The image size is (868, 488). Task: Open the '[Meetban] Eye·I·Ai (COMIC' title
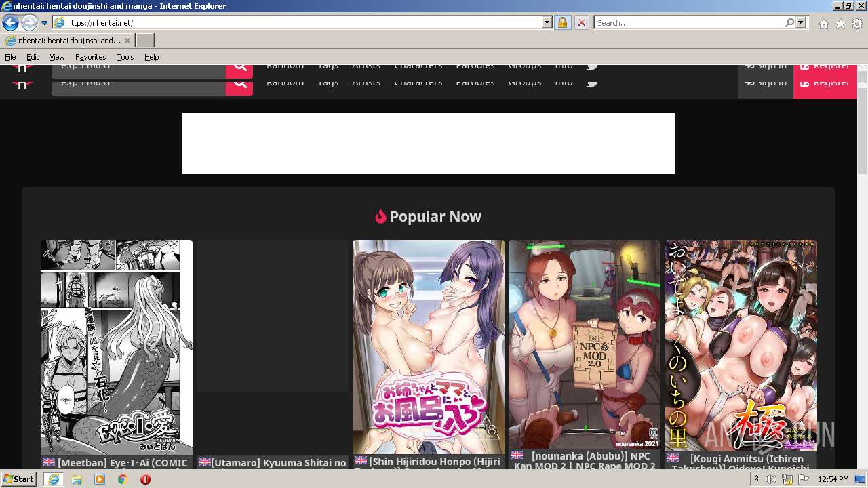pos(123,463)
